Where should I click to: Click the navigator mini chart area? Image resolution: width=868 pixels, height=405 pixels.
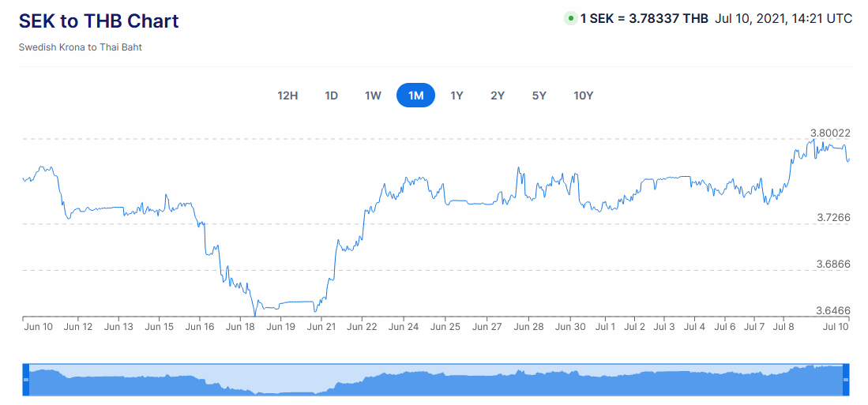(x=434, y=381)
